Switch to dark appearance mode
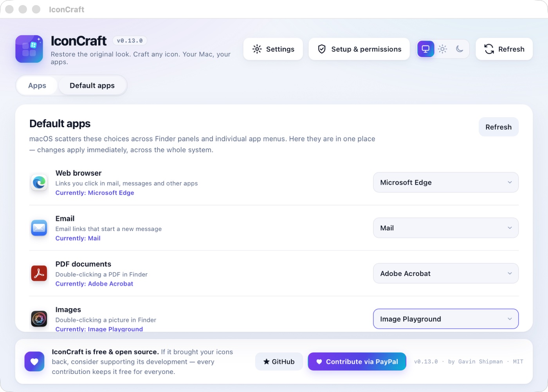 [x=460, y=49]
